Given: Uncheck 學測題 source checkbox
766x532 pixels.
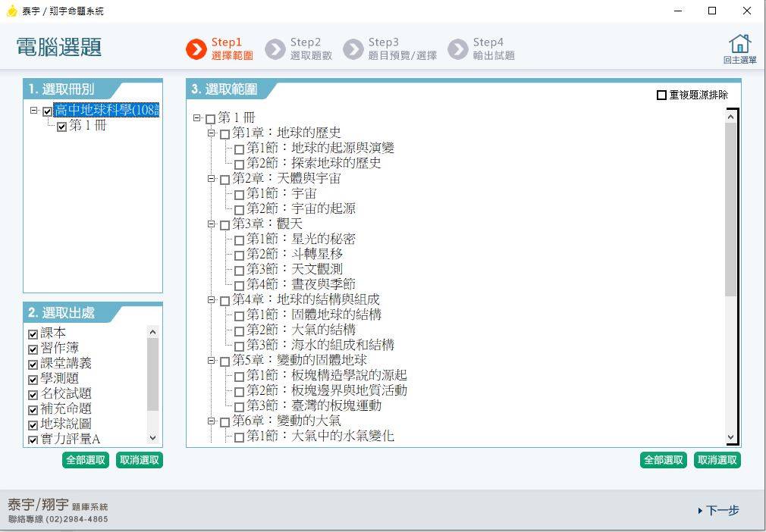Looking at the screenshot, I should (33, 380).
